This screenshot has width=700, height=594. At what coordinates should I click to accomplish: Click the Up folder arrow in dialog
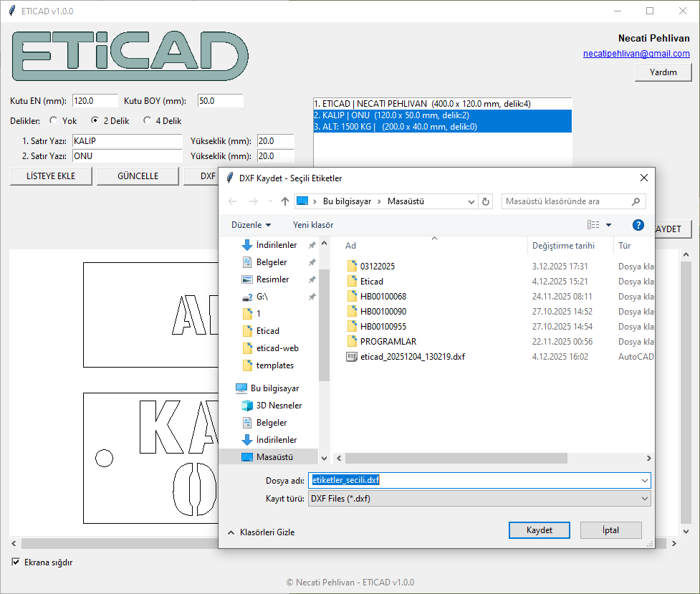tap(285, 201)
